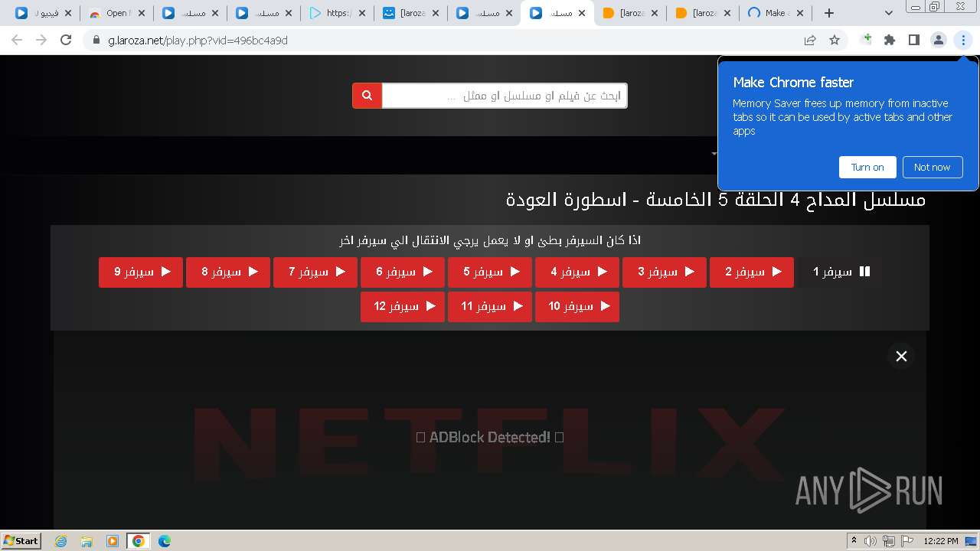This screenshot has width=980, height=551.
Task: Dismiss Memory Saver popup with Not now
Action: 932,167
